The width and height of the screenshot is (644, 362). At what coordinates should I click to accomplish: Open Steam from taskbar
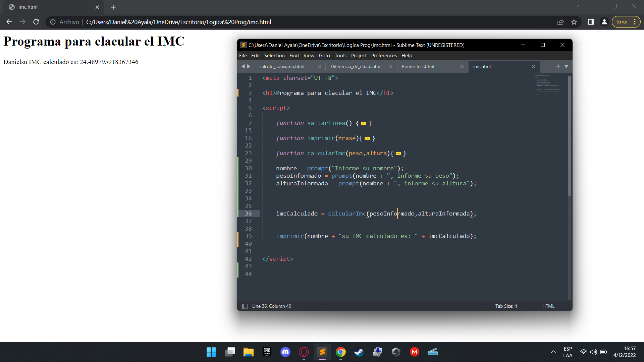coord(359,352)
